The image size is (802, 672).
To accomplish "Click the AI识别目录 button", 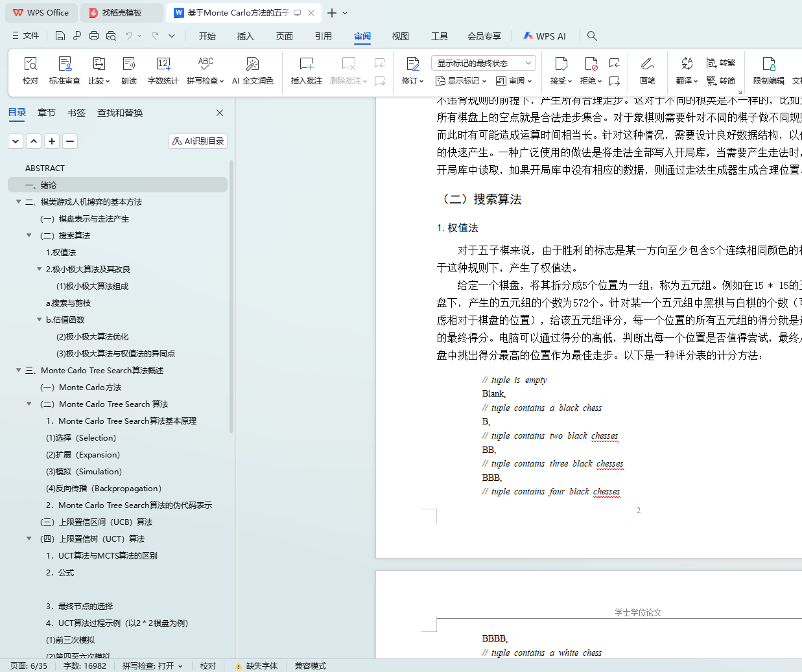I will [x=198, y=141].
